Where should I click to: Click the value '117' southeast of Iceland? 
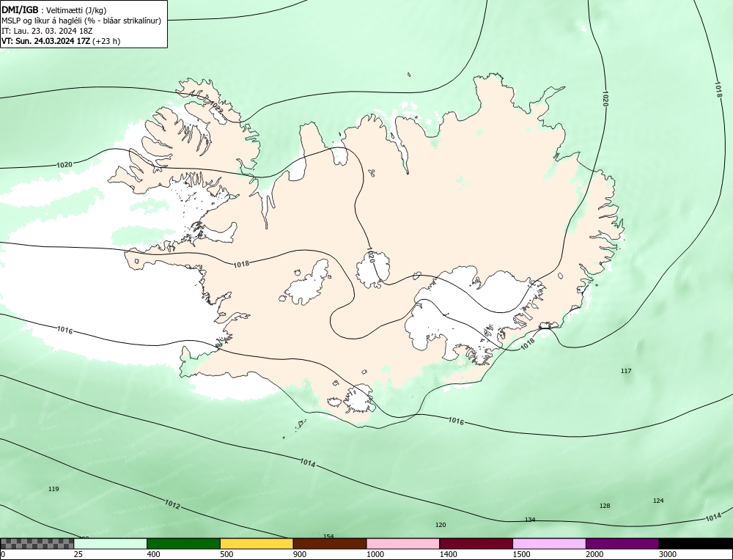(x=626, y=371)
